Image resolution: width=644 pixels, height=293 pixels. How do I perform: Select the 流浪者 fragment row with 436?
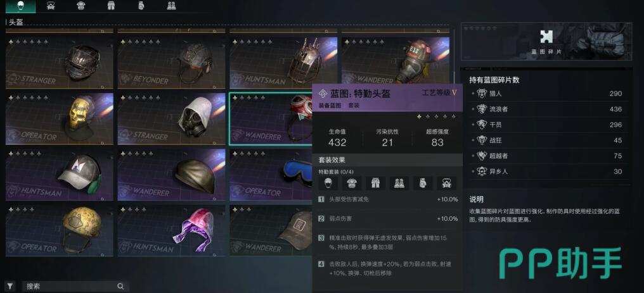[x=549, y=109]
